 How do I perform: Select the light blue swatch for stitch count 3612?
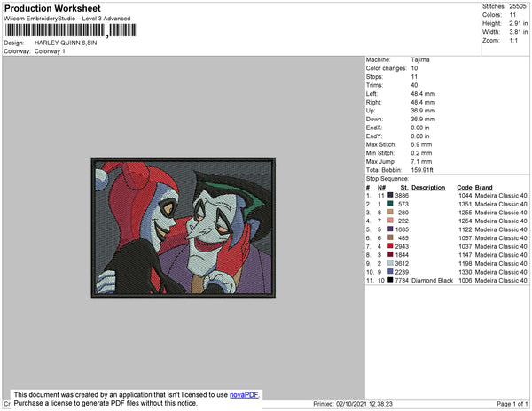tap(390, 262)
